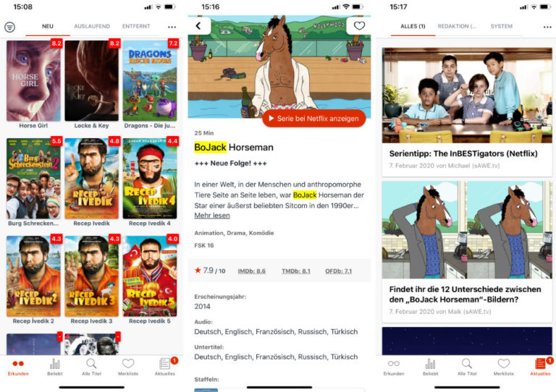Tap Alle Titel search icon in the right bar
The image size is (556, 392).
tap(467, 364)
